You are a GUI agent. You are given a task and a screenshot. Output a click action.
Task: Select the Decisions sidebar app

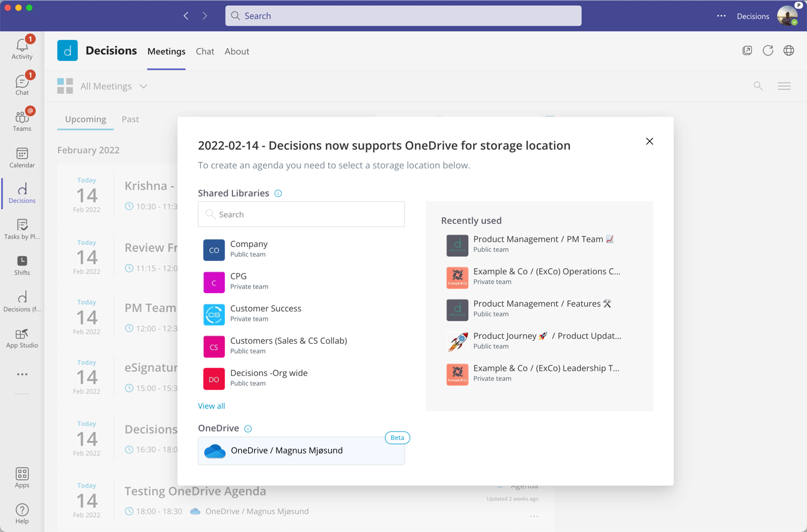coord(22,193)
